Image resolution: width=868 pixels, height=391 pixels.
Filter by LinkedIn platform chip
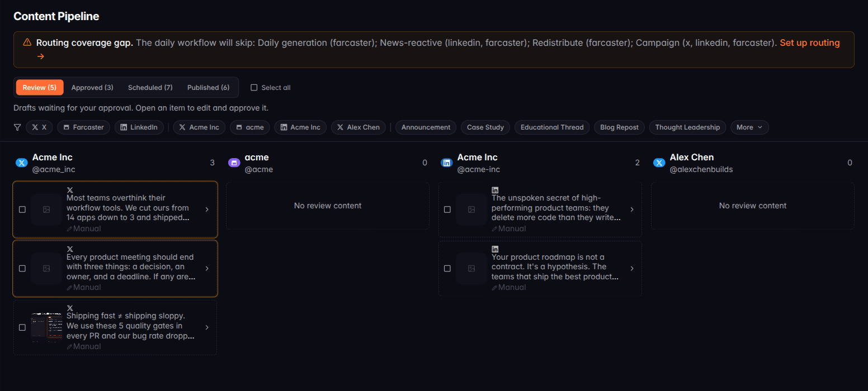[x=139, y=127]
